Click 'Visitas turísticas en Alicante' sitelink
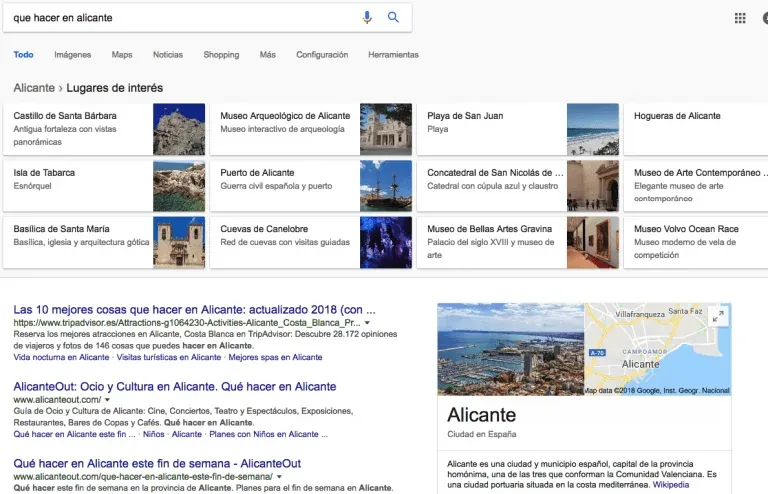 click(169, 357)
